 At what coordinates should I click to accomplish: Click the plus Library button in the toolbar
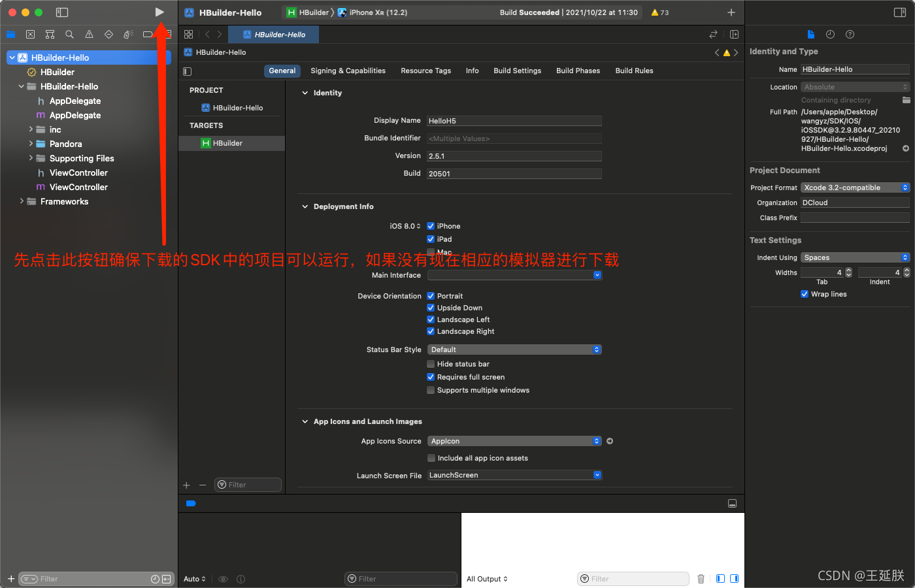pos(731,12)
